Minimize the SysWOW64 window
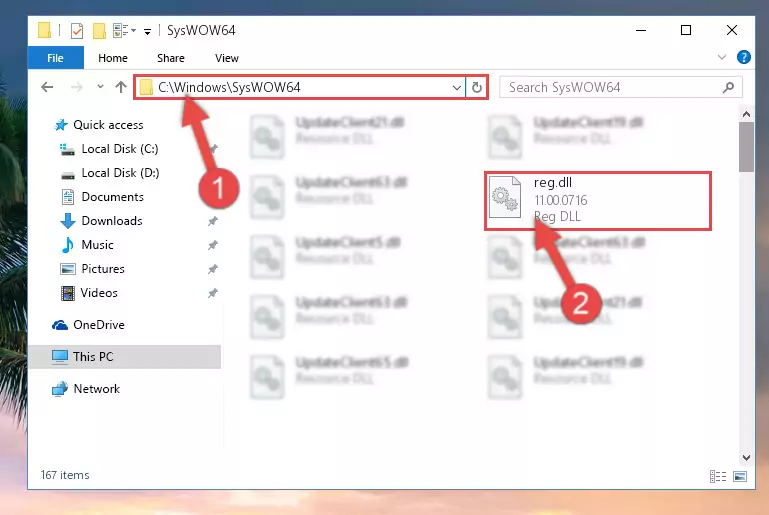769x515 pixels. (641, 30)
